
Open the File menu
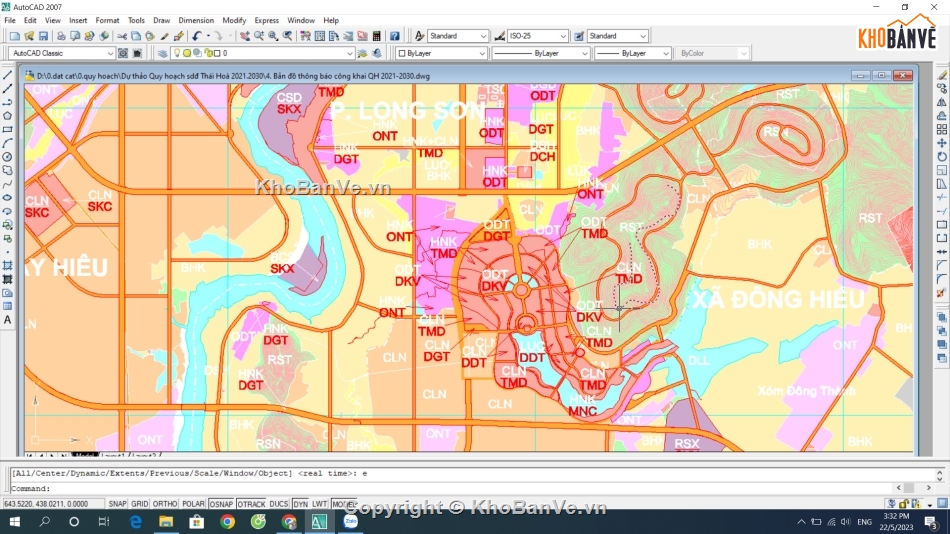tap(10, 21)
